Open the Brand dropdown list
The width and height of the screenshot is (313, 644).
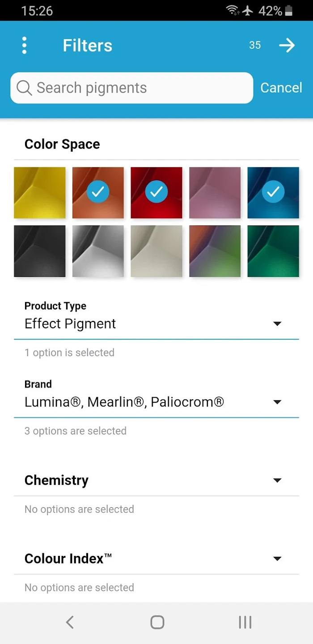156,402
